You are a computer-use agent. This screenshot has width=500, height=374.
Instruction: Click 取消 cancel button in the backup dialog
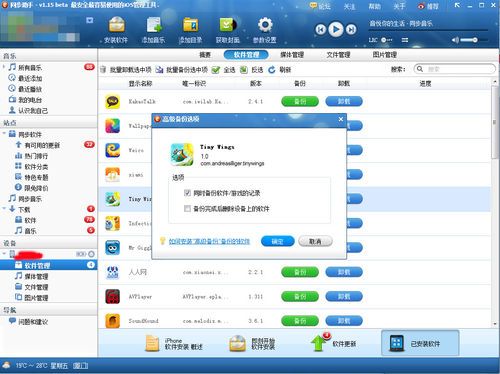pyautogui.click(x=315, y=241)
